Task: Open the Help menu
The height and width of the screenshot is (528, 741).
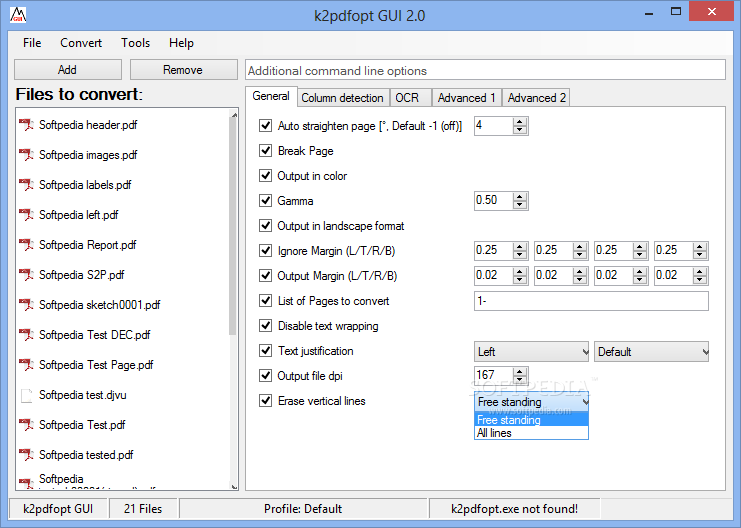Action: 181,43
